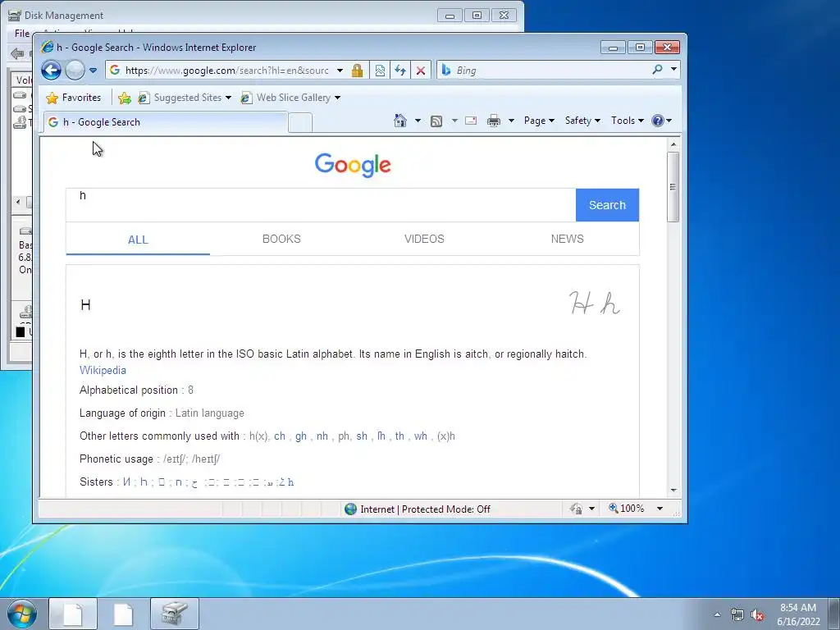Viewport: 840px width, 630px height.
Task: Open Web Slice Gallery favorites link
Action: (x=286, y=98)
